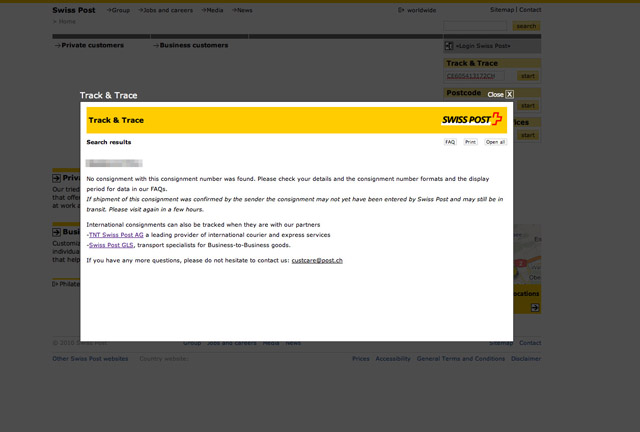Click the yellow search button
Viewport: 640px width, 432px height.
(x=527, y=26)
